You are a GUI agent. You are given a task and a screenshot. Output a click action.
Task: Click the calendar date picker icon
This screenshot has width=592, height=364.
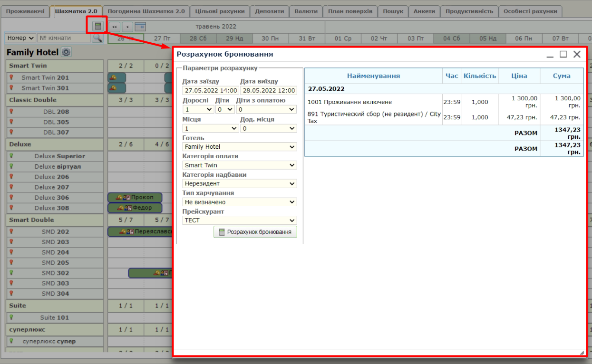pos(140,27)
